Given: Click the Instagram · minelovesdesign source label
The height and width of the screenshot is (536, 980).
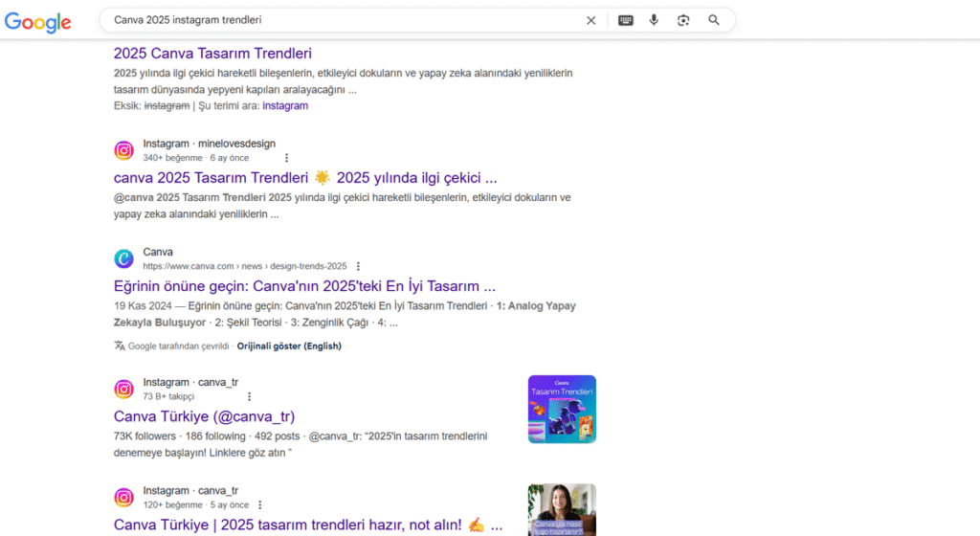Looking at the screenshot, I should pyautogui.click(x=209, y=144).
